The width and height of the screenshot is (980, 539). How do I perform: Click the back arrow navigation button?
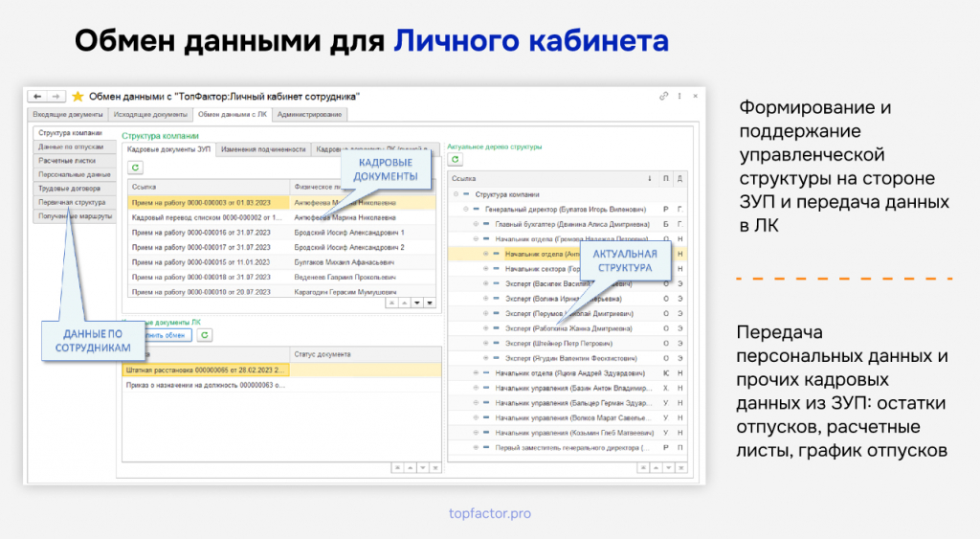point(37,97)
